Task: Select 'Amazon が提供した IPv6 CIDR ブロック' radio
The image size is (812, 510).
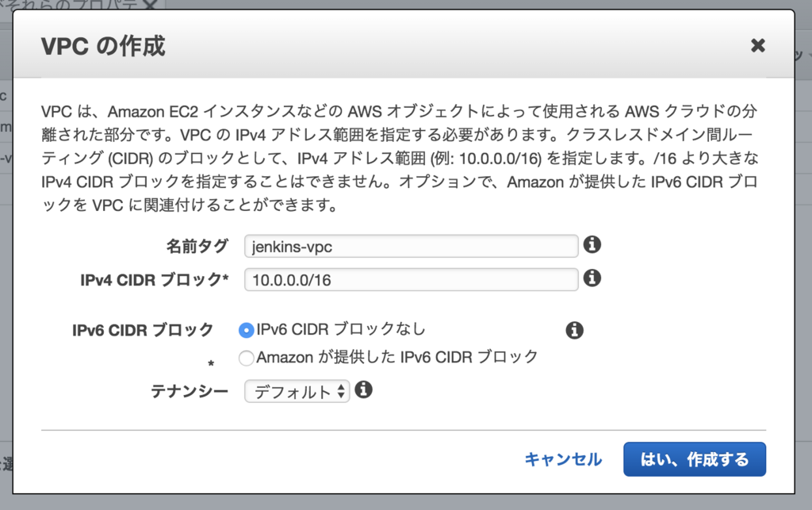Action: 247,358
